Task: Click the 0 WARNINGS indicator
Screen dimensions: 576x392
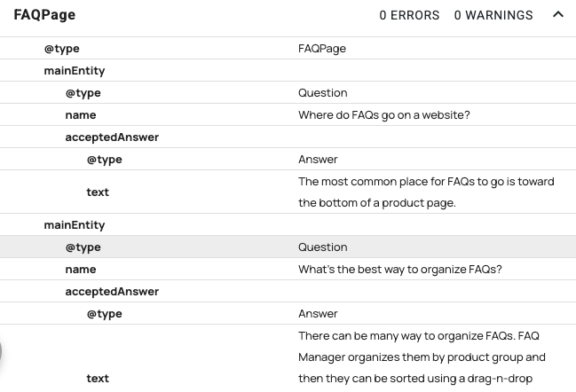Action: click(x=493, y=15)
